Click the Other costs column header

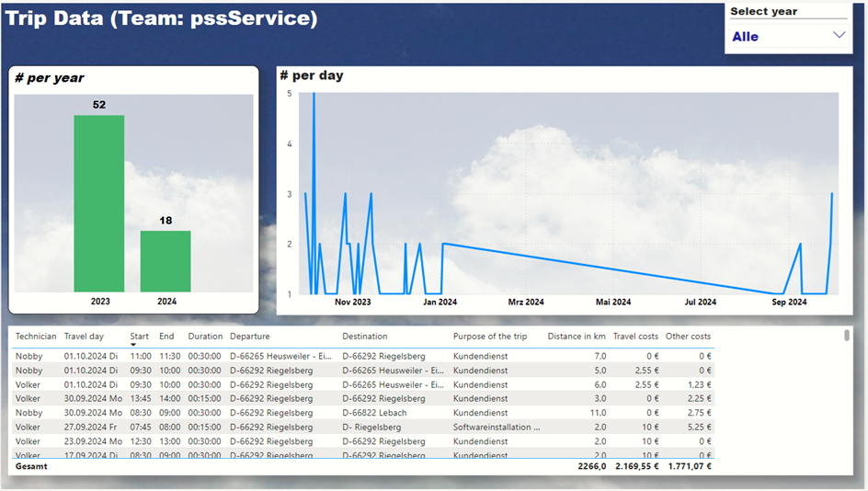688,337
